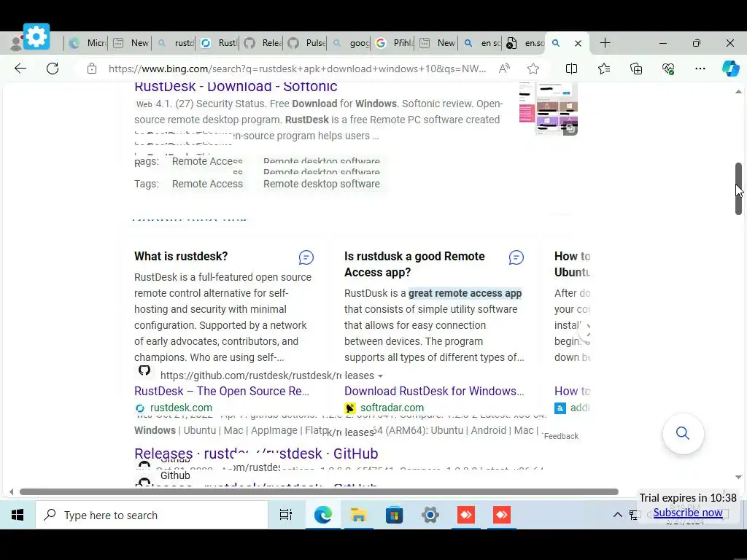Click next arrow of the questions carousel
Screen dimensions: 747x560
tap(587, 329)
